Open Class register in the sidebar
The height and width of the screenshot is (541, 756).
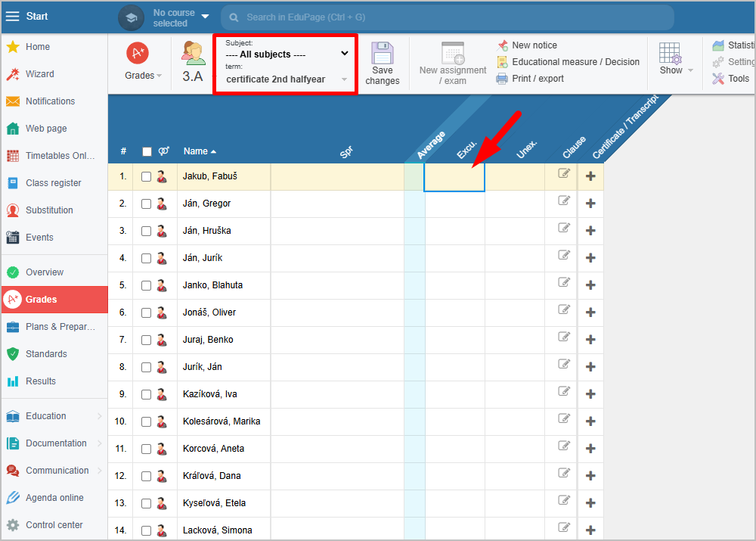(x=53, y=183)
